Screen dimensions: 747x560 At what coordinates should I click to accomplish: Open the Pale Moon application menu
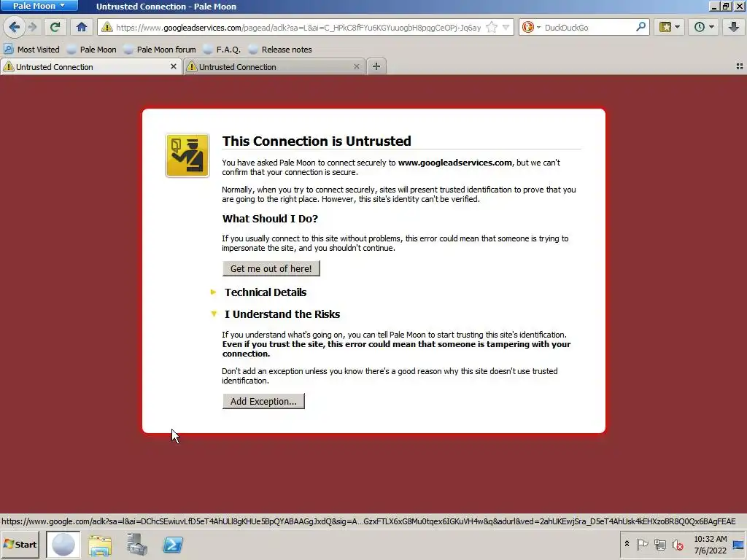point(39,6)
